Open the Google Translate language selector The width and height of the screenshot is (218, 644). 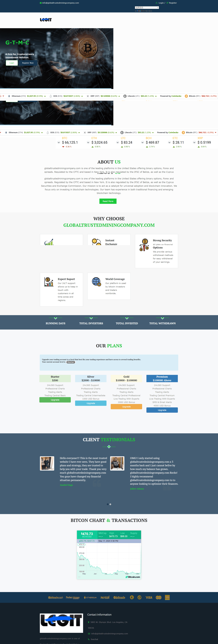click(147, 8)
